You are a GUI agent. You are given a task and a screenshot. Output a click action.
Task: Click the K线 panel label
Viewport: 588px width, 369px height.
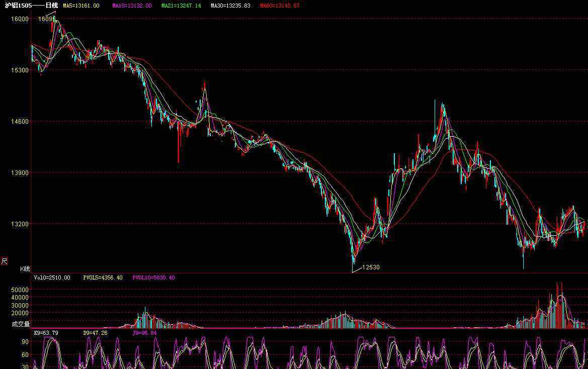click(x=25, y=269)
